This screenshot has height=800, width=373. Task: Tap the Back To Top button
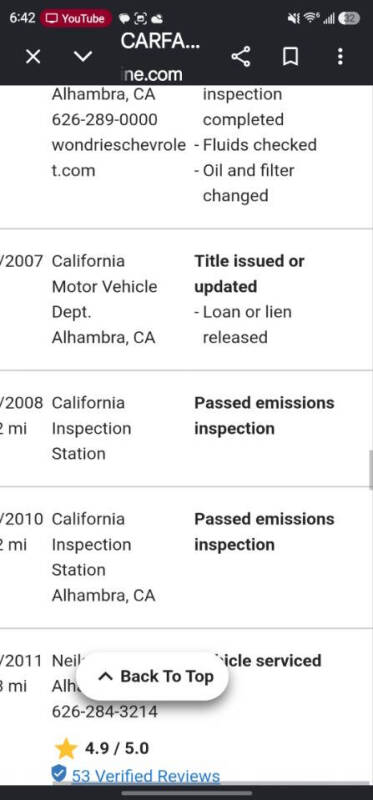coord(152,677)
